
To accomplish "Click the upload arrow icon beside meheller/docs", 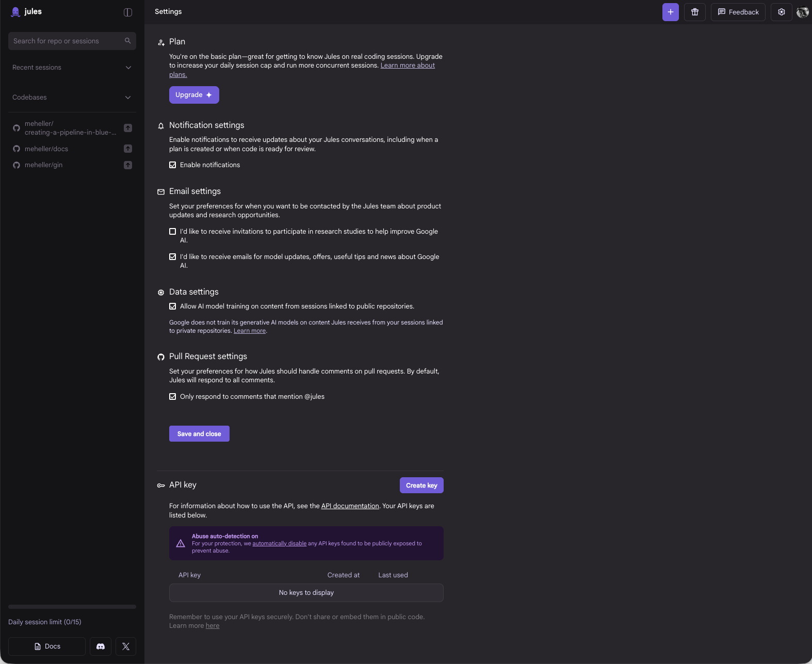I will [x=128, y=149].
